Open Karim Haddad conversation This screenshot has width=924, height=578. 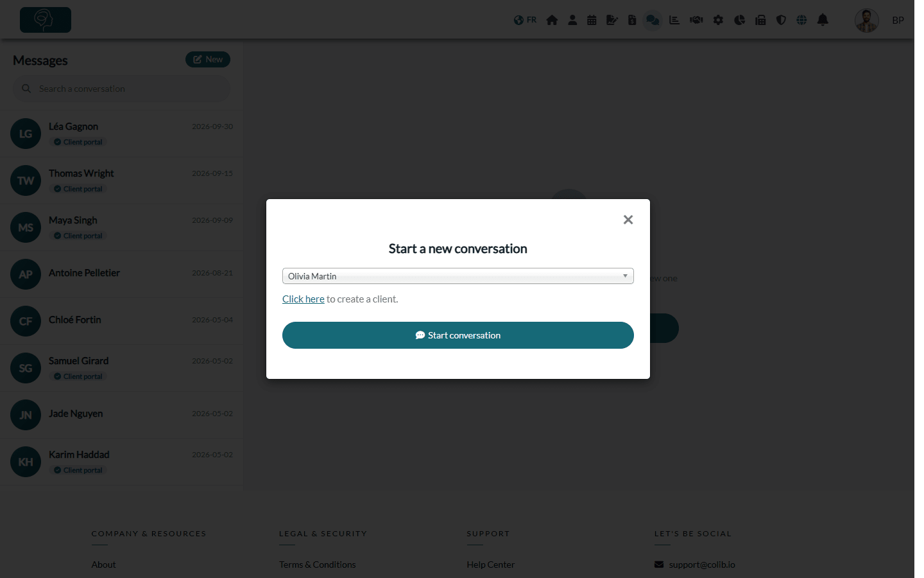point(121,462)
